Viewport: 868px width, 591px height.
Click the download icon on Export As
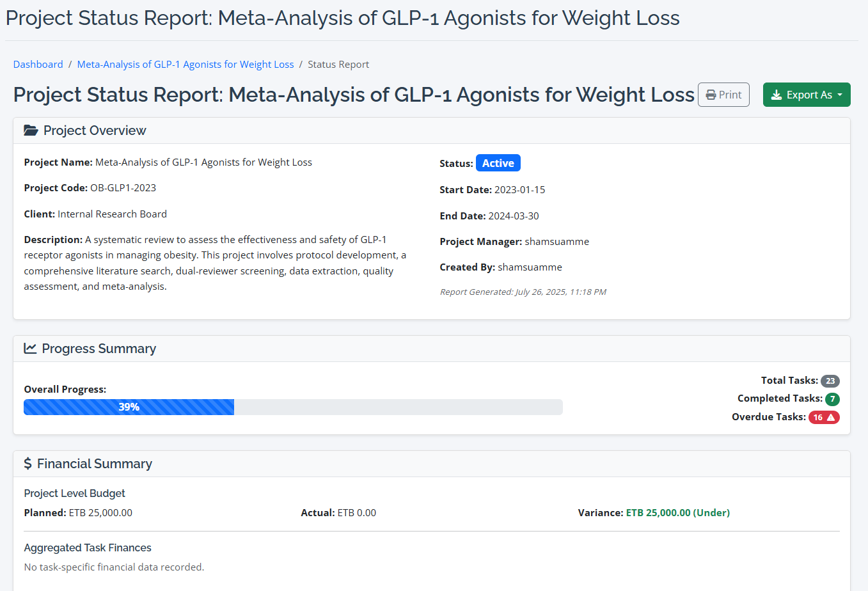tap(777, 95)
